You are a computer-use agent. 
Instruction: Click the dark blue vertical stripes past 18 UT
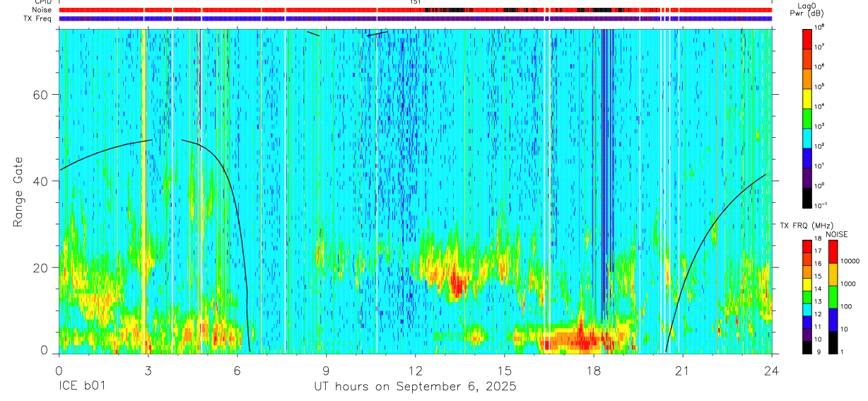(x=606, y=173)
